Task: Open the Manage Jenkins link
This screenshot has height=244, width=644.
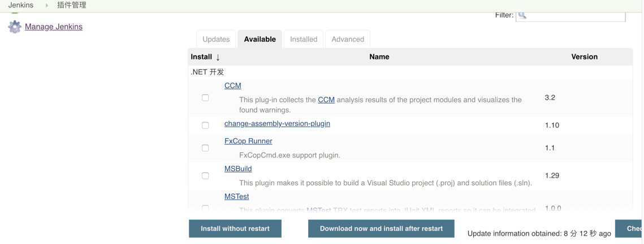Action: 54,27
